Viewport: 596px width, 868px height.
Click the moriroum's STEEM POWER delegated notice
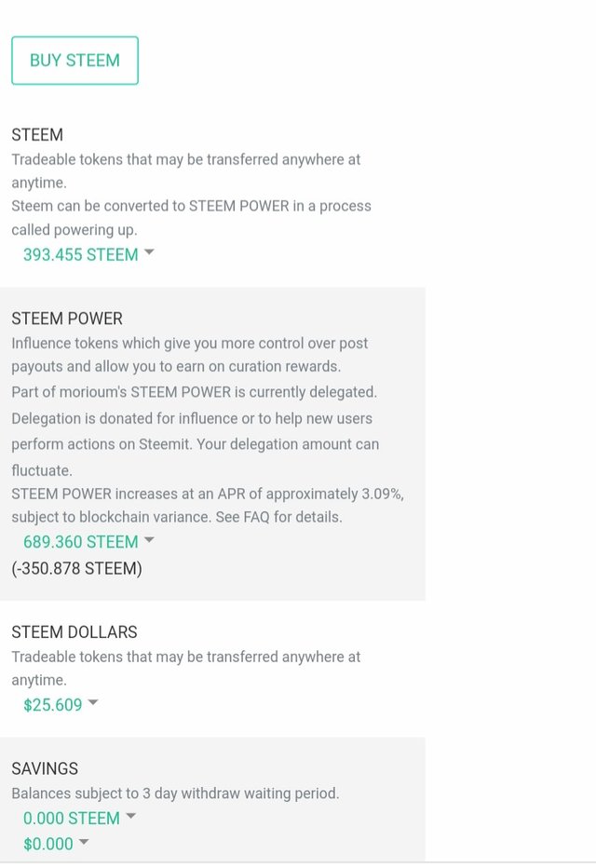[195, 392]
